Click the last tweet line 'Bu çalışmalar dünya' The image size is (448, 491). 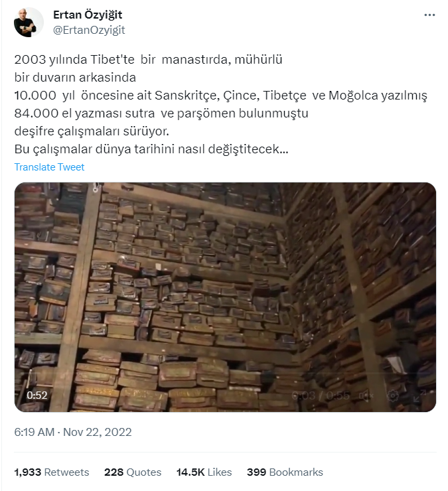tap(151, 149)
